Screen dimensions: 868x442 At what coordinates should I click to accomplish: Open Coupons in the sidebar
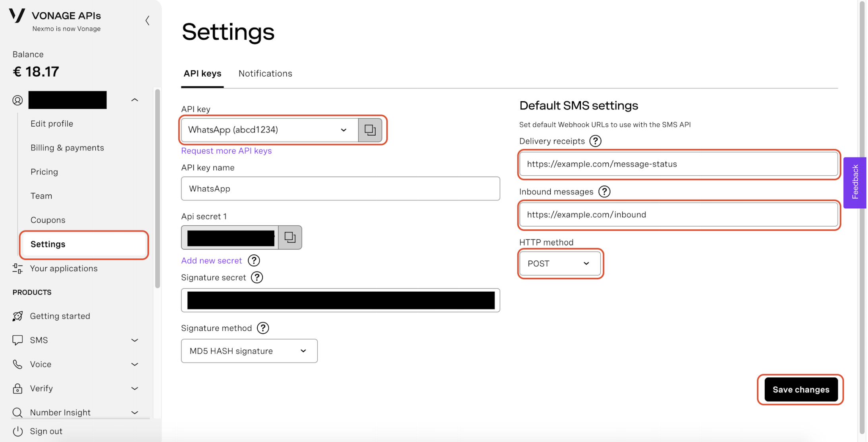pyautogui.click(x=48, y=220)
